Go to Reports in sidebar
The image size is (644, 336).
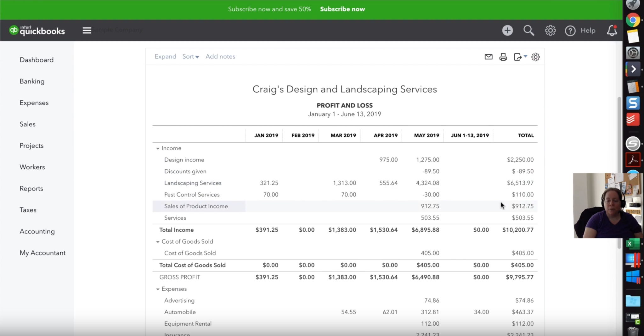point(31,189)
